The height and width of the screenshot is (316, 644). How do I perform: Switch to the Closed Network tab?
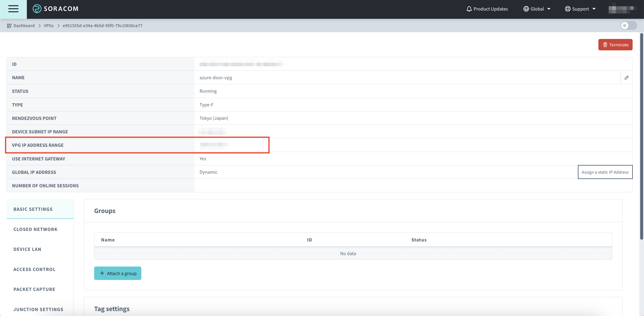point(35,229)
